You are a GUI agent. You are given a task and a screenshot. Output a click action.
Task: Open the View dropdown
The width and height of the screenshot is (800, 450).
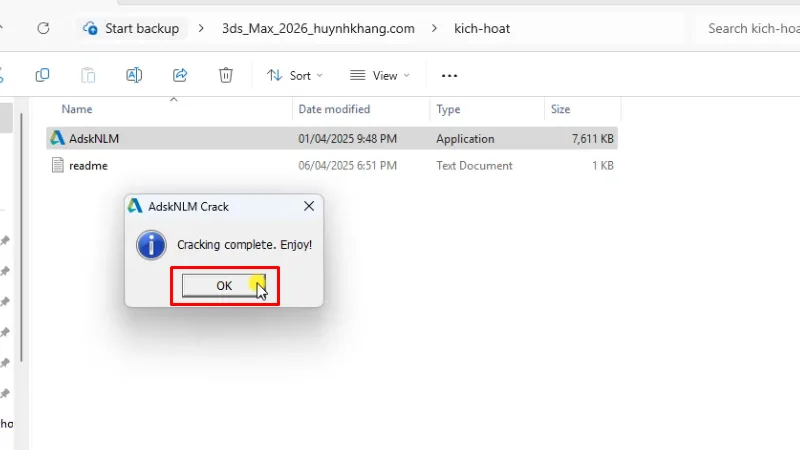[x=380, y=75]
